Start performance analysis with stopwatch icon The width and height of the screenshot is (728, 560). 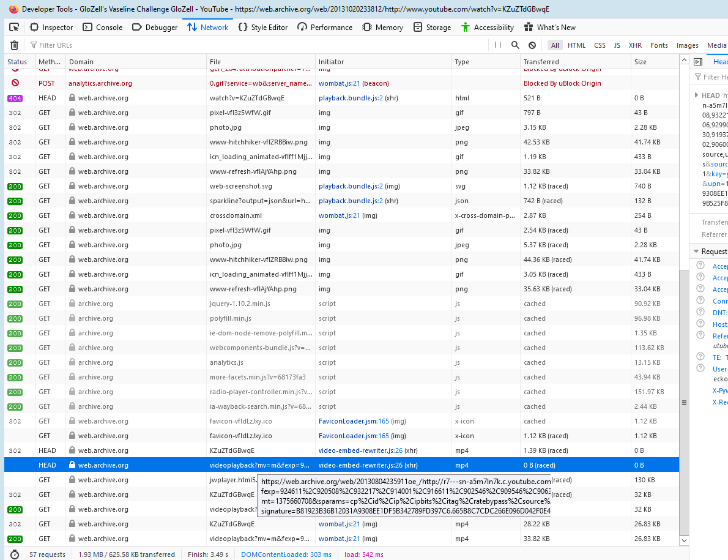pos(15,554)
